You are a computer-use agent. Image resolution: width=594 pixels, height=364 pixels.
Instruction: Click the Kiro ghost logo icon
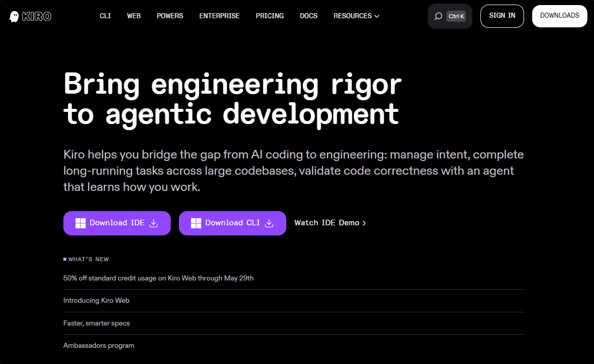click(14, 16)
